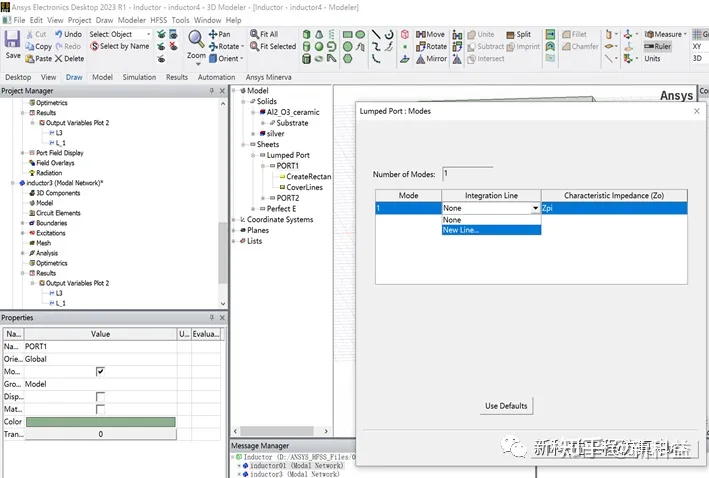Choose the Move tool
709x478 pixels.
430,34
